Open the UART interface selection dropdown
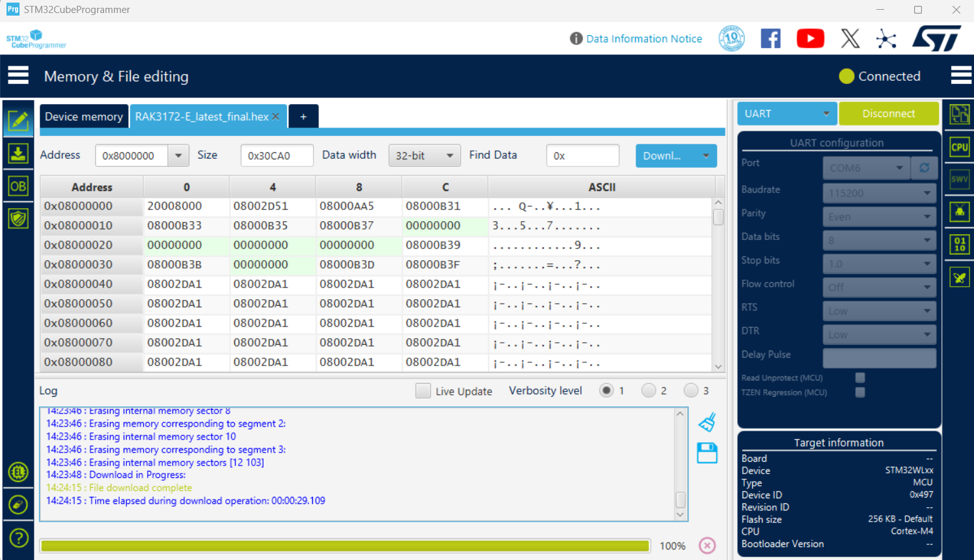This screenshot has height=560, width=974. pos(786,114)
